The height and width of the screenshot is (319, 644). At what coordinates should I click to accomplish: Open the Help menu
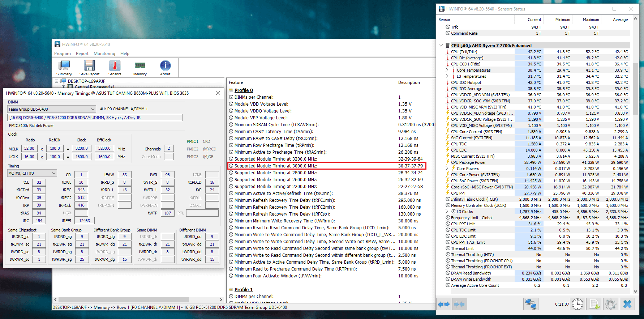125,54
